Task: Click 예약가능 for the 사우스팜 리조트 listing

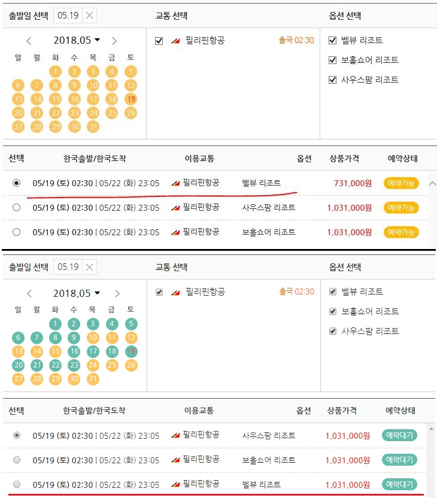Action: click(400, 207)
